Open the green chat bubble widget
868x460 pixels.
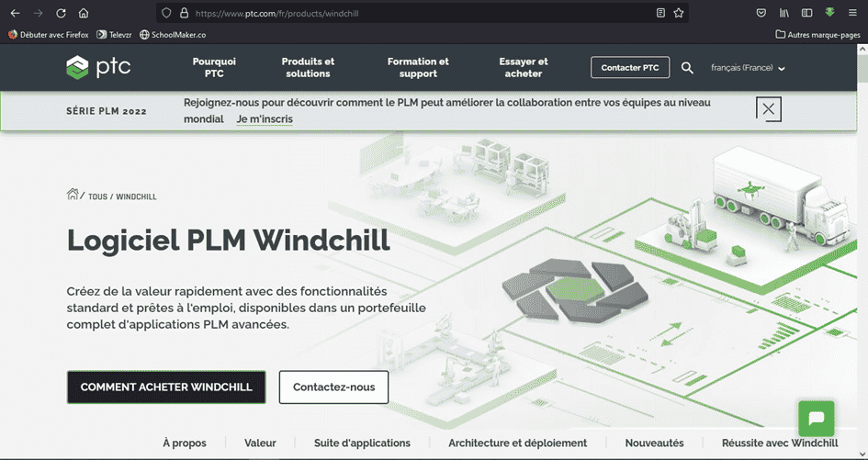point(817,419)
